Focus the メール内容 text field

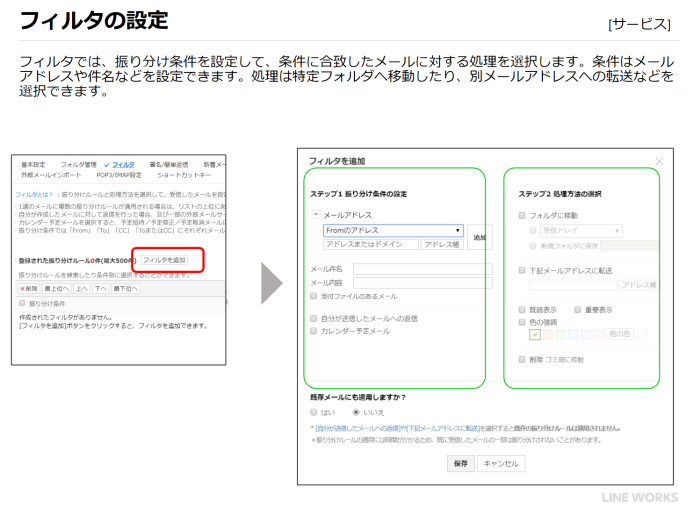click(423, 283)
